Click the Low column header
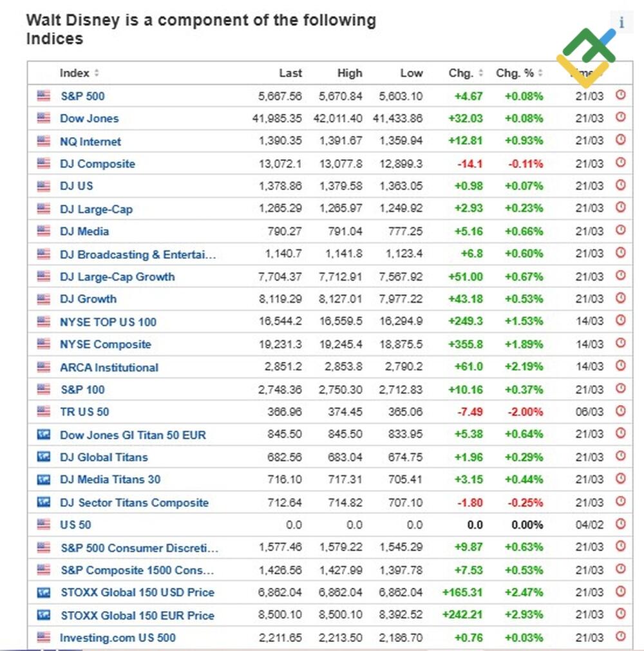 pyautogui.click(x=411, y=73)
